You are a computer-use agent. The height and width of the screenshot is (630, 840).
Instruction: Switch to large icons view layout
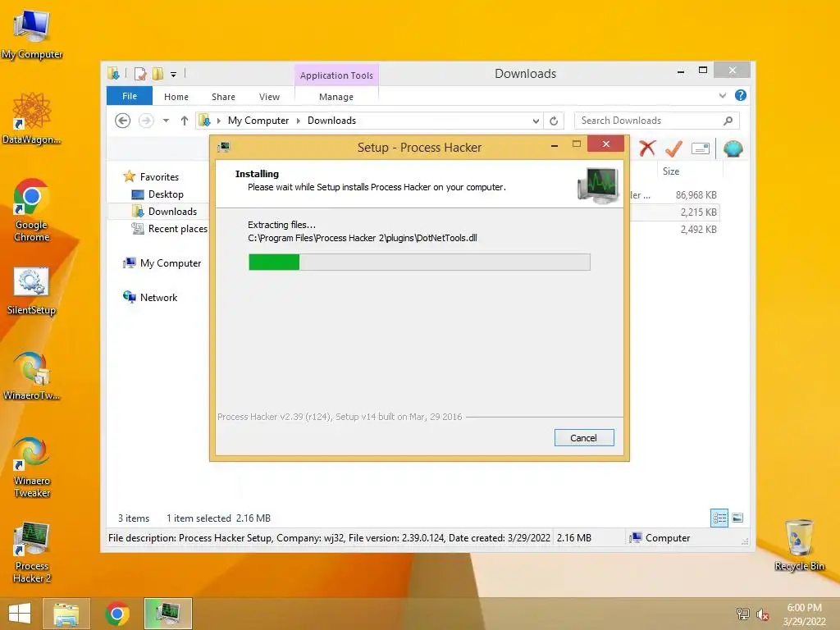[x=737, y=518]
